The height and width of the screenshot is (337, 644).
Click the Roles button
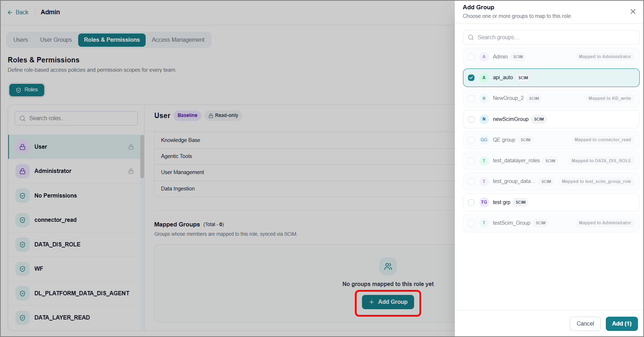[x=27, y=90]
